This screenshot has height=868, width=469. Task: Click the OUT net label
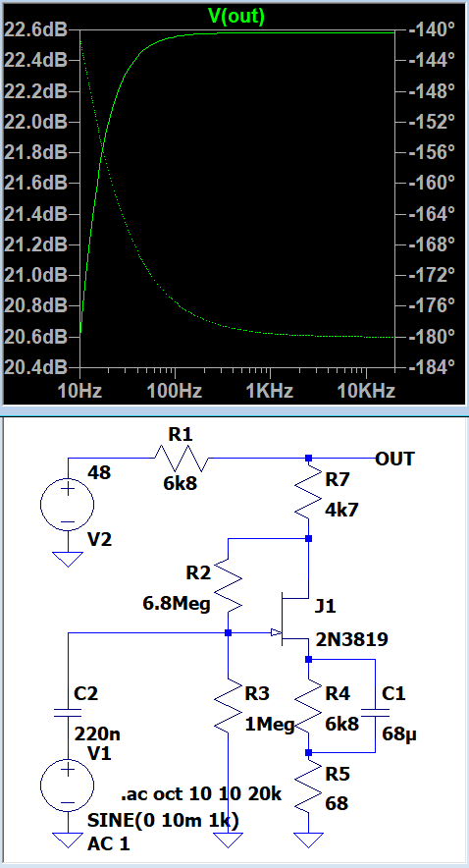[394, 459]
